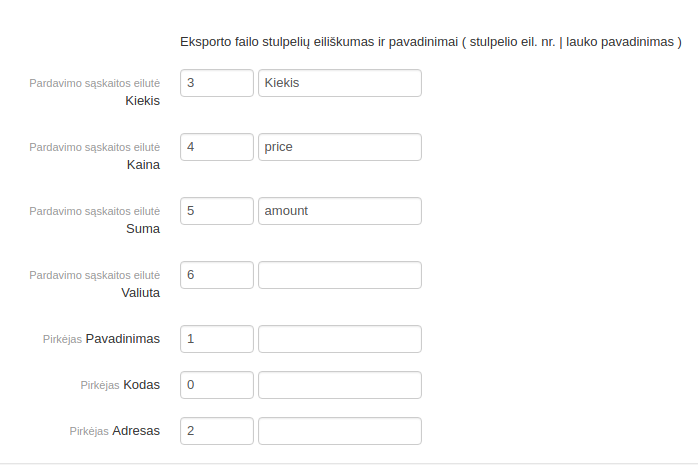Viewport: 698px width, 465px height.
Task: Click the Eksporto failo stulpelių heading text
Action: (430, 42)
